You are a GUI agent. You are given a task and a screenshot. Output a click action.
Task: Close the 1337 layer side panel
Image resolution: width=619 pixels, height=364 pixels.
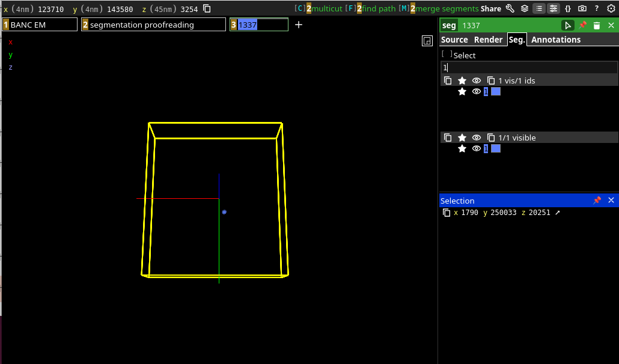pos(611,25)
